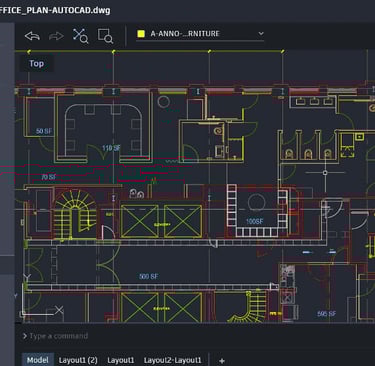Click the Undo arrow icon
Viewport: 375px width, 366px height.
coord(32,36)
